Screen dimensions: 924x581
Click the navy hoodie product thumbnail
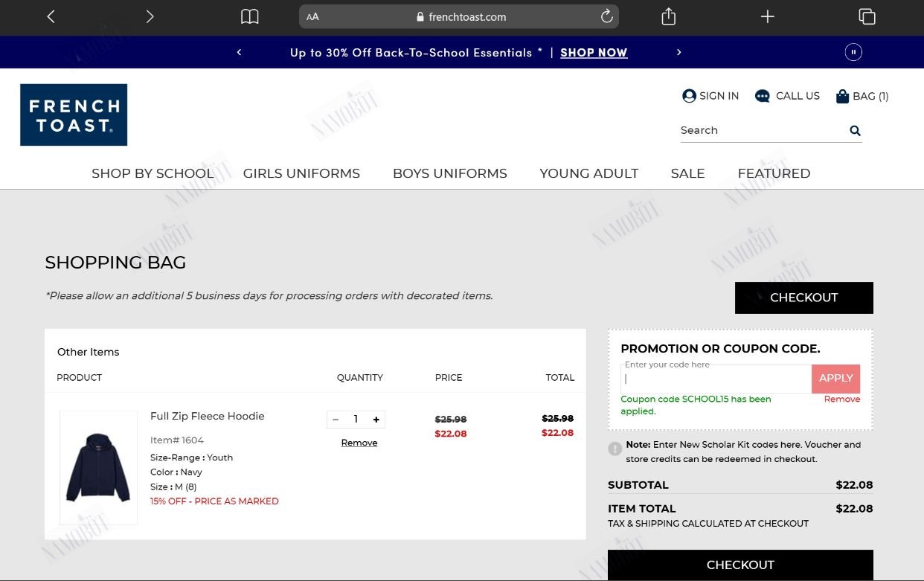pyautogui.click(x=98, y=468)
